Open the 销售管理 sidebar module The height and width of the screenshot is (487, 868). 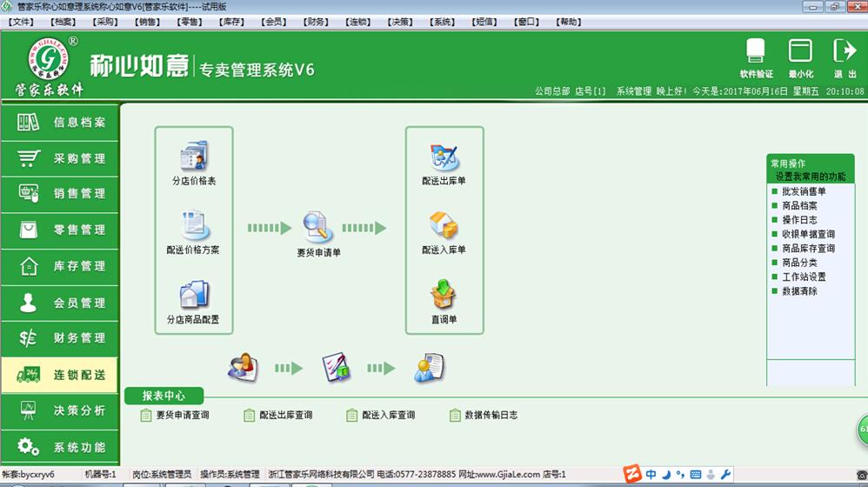[x=60, y=194]
